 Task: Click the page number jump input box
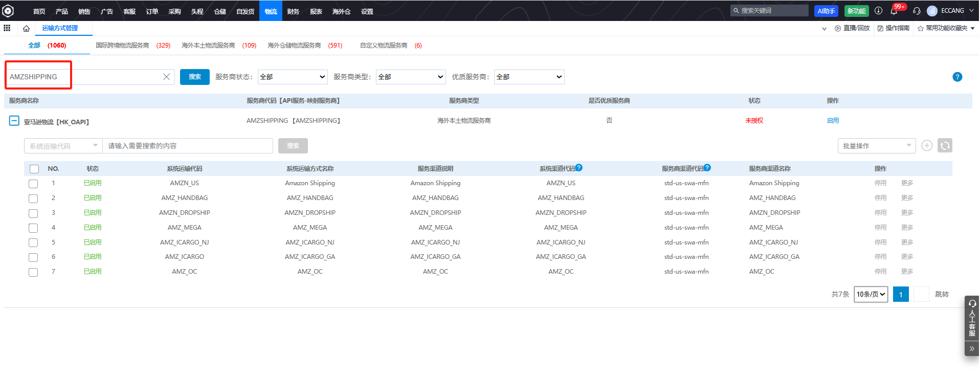tap(921, 294)
